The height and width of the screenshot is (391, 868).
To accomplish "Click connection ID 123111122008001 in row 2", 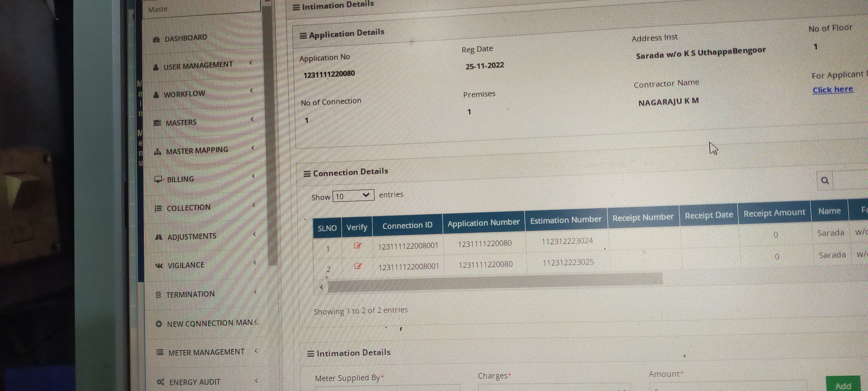I will (x=409, y=267).
